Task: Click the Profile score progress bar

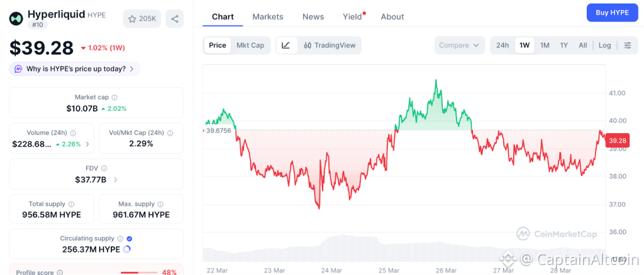Action: [x=139, y=272]
